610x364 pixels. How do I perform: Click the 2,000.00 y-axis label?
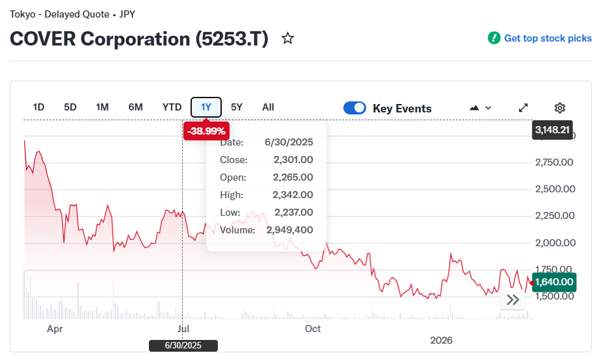pos(555,242)
